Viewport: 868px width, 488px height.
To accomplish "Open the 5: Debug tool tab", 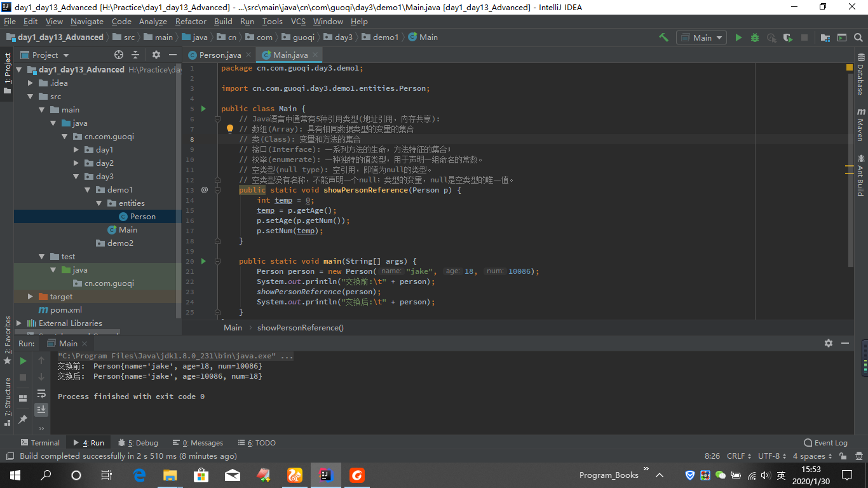I will point(137,443).
